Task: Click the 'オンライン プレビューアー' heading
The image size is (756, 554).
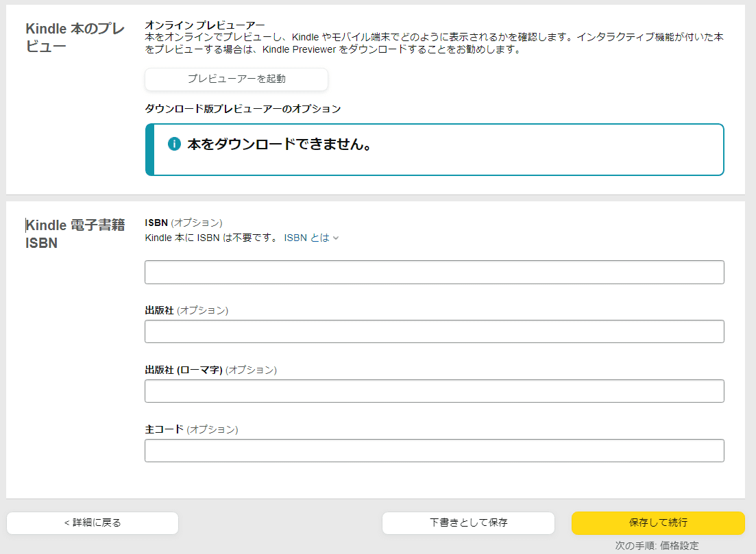Action: (x=205, y=25)
